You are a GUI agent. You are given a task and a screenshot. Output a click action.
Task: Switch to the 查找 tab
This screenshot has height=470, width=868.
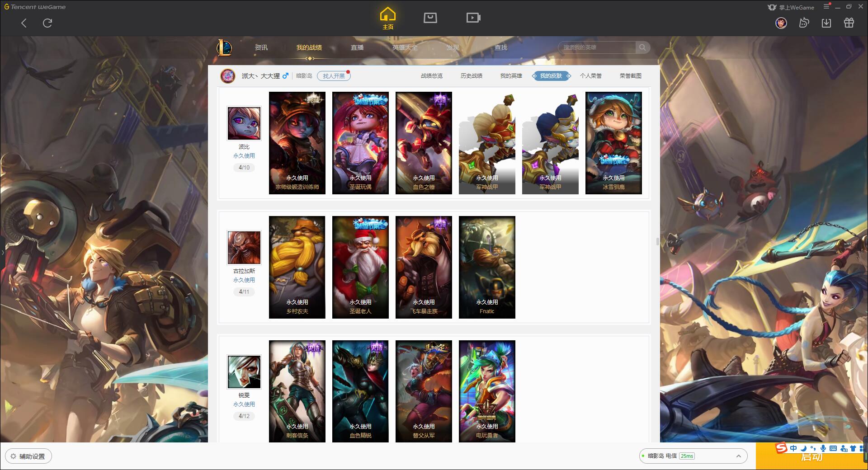(501, 47)
